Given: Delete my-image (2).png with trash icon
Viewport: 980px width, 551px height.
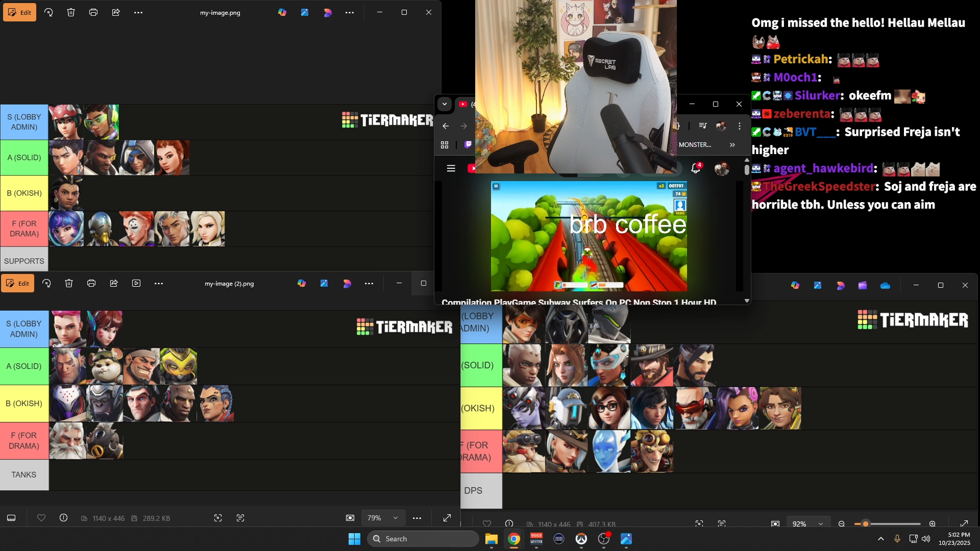Looking at the screenshot, I should pos(69,283).
